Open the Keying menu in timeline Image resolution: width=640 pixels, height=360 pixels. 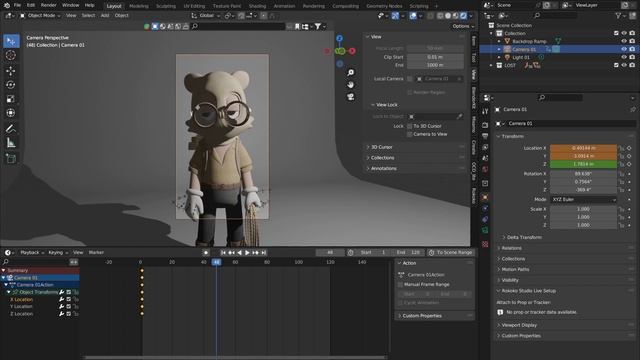coord(58,253)
